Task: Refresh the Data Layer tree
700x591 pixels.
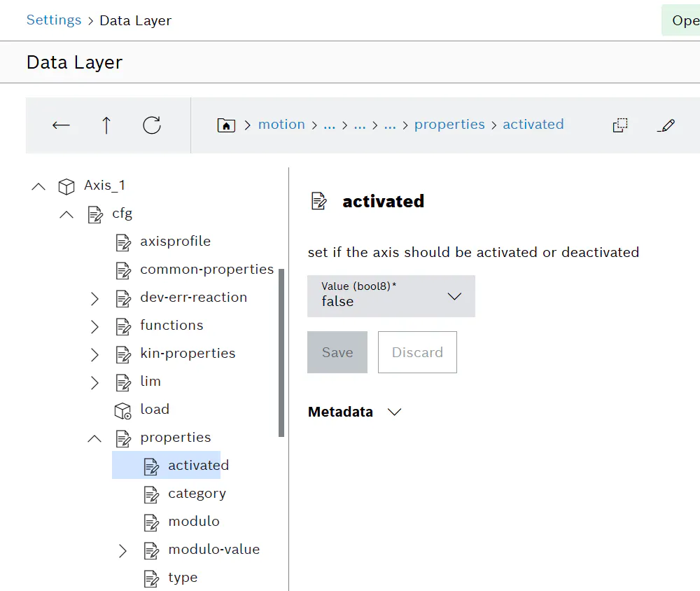Action: (152, 125)
